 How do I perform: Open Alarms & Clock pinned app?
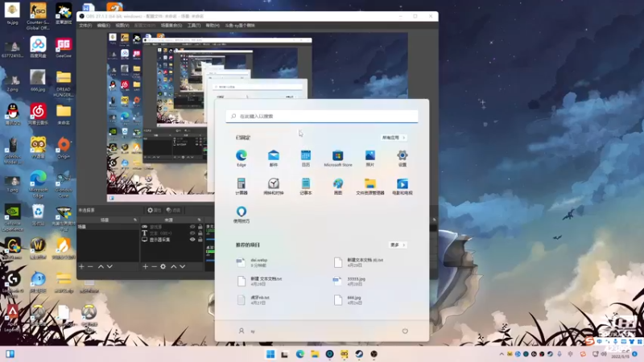pyautogui.click(x=274, y=186)
